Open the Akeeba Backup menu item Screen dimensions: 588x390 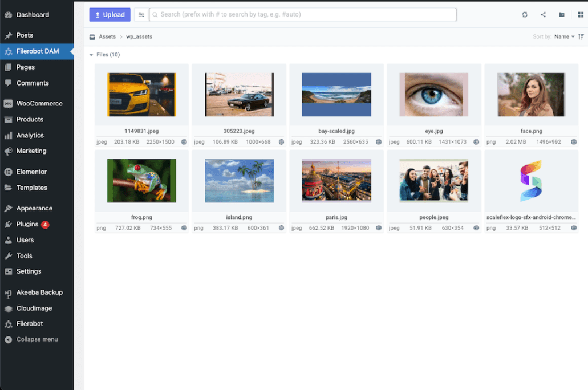37,292
